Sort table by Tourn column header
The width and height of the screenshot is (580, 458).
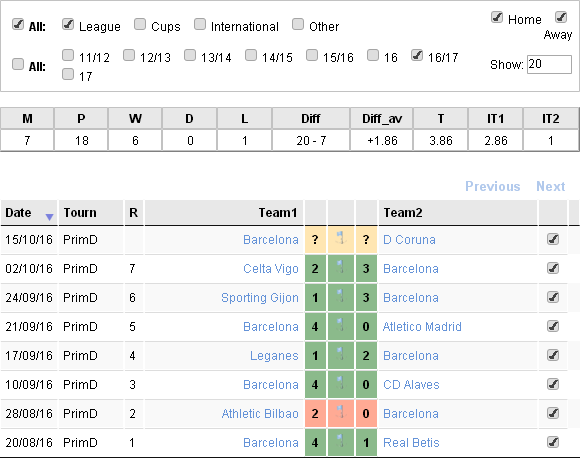click(x=80, y=213)
